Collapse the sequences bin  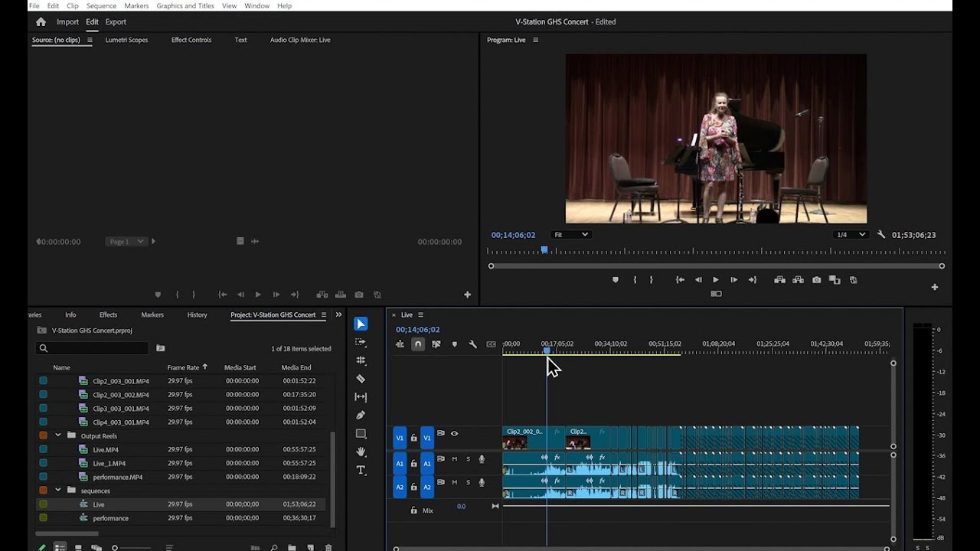click(x=57, y=491)
